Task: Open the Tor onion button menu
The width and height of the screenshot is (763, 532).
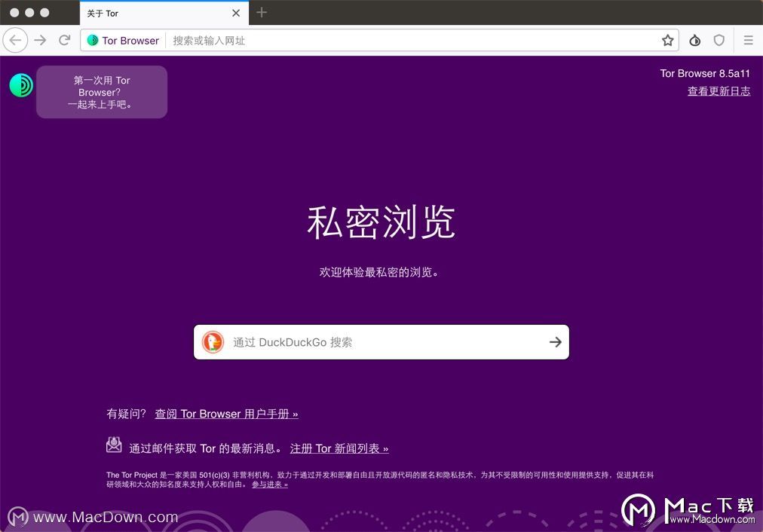Action: (x=695, y=41)
